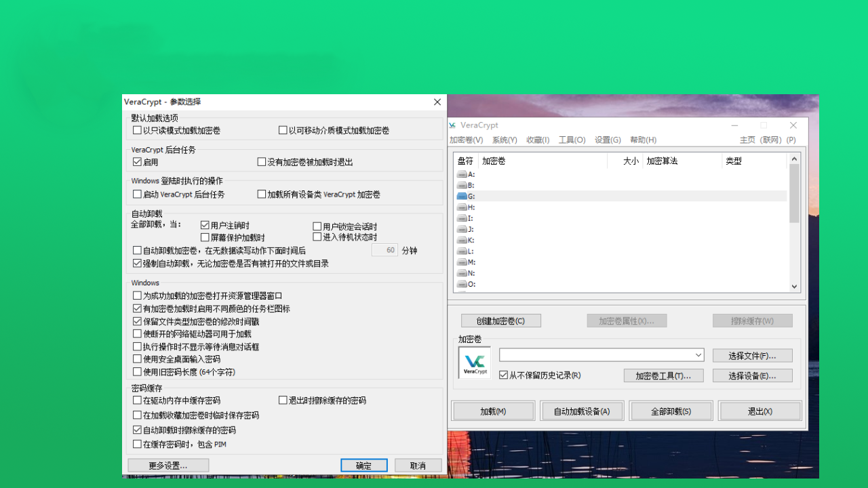Uncheck 用户注销时 checkbox

tap(205, 225)
